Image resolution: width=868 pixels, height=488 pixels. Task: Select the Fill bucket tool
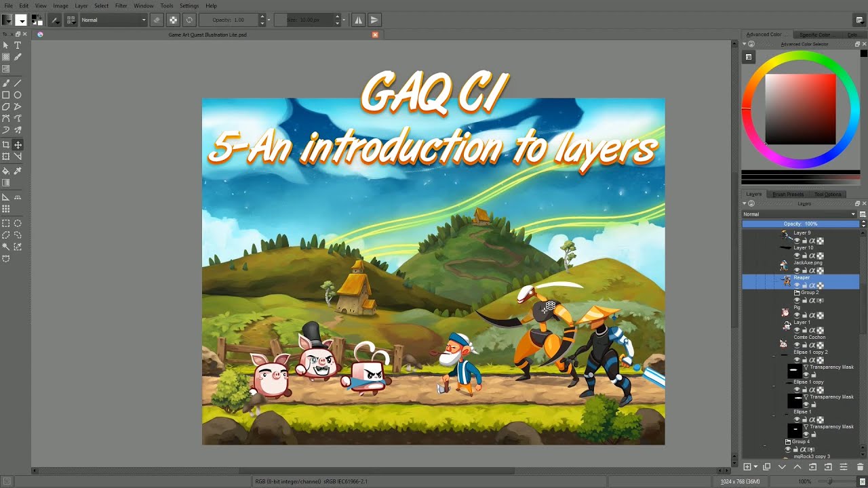click(6, 171)
